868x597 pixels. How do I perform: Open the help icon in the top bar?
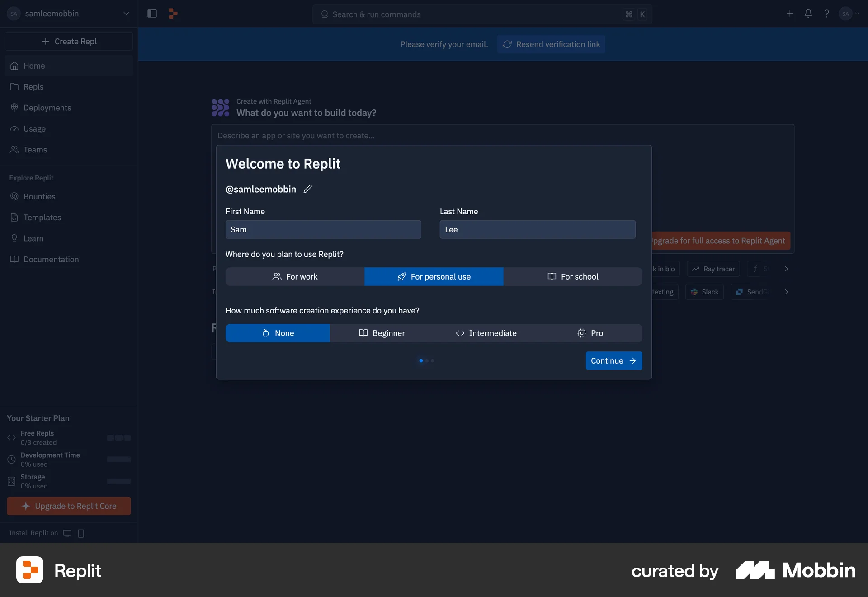827,14
